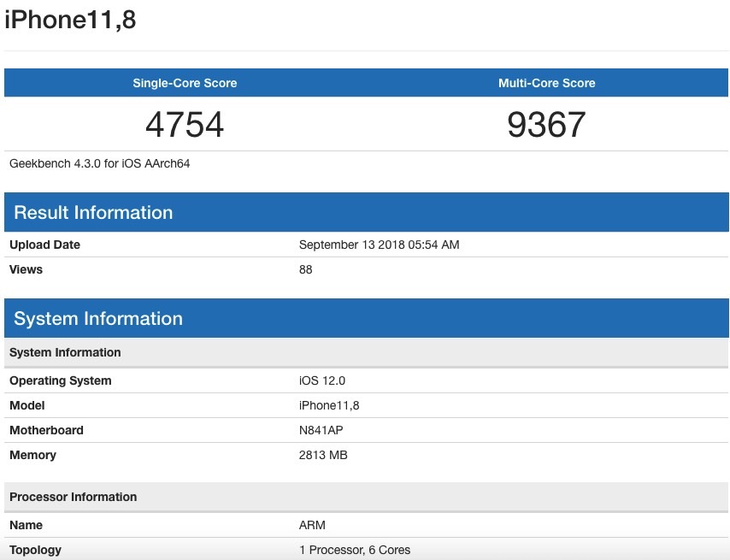Select the Views label
The width and height of the screenshot is (730, 560).
[x=26, y=269]
